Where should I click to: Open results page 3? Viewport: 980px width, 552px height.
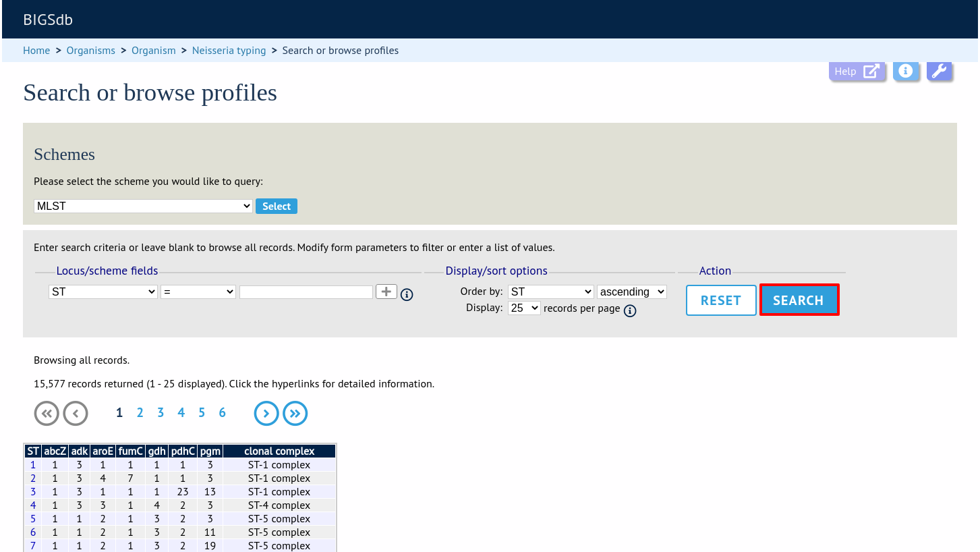coord(161,413)
